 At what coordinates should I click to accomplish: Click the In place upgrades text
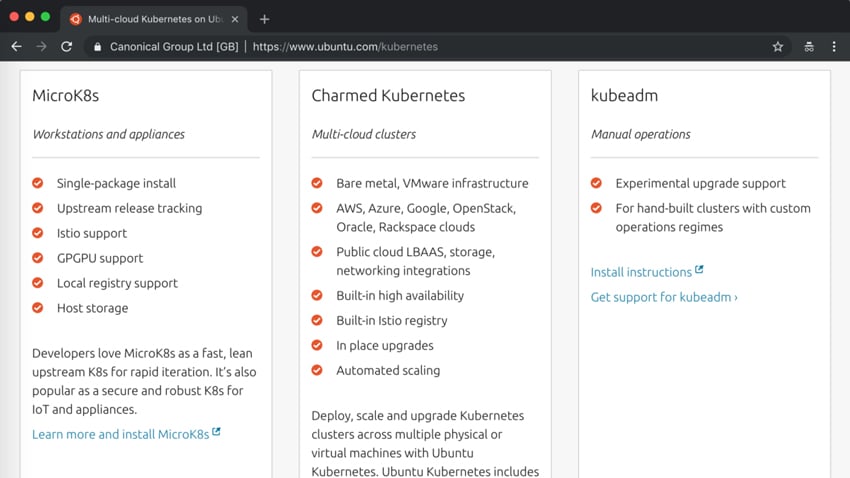pyautogui.click(x=385, y=345)
